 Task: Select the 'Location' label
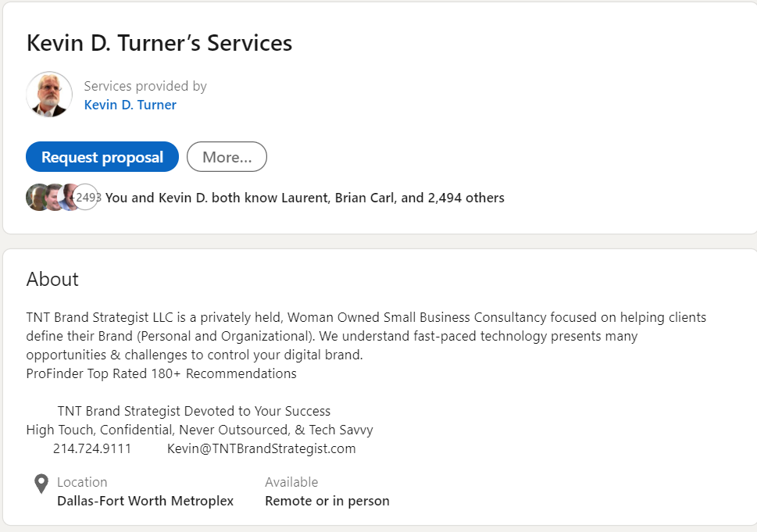(82, 482)
